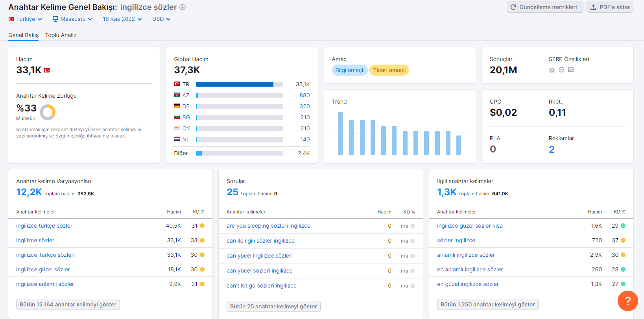Click the plus icon beside ingilizce sözler
The height and width of the screenshot is (319, 644).
pos(183,7)
